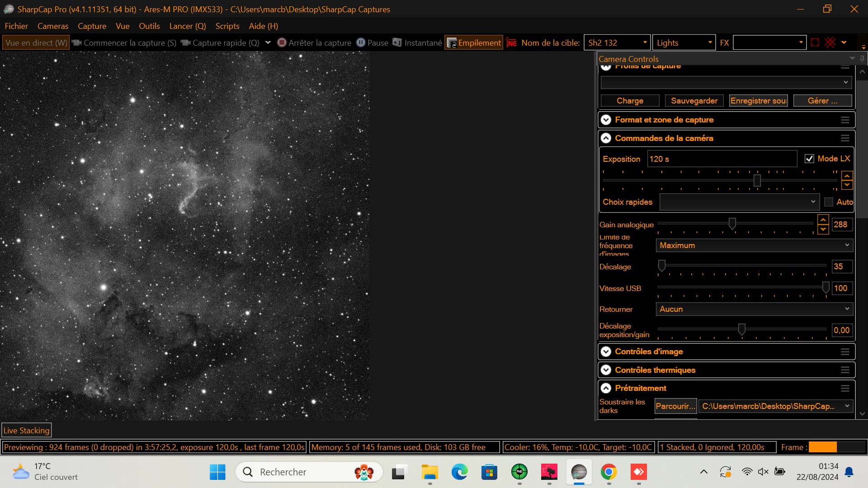The width and height of the screenshot is (868, 488).
Task: Click the Décalage exposition/gain slider handle
Action: pyautogui.click(x=741, y=329)
